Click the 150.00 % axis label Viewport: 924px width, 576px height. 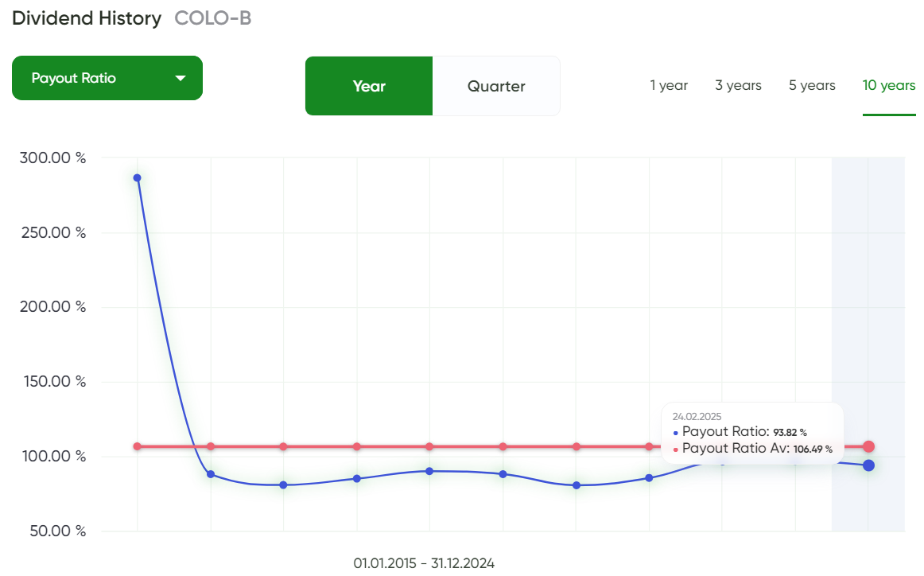(55, 382)
